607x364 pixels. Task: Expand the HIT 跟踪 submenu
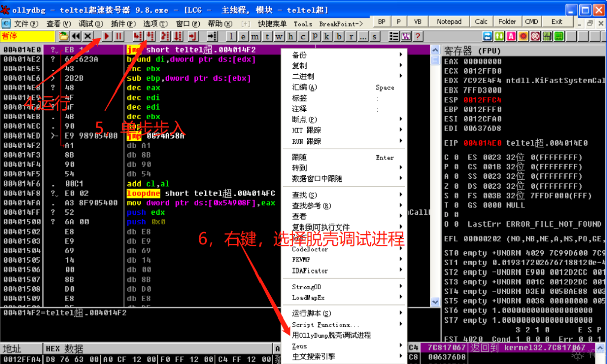coord(344,130)
